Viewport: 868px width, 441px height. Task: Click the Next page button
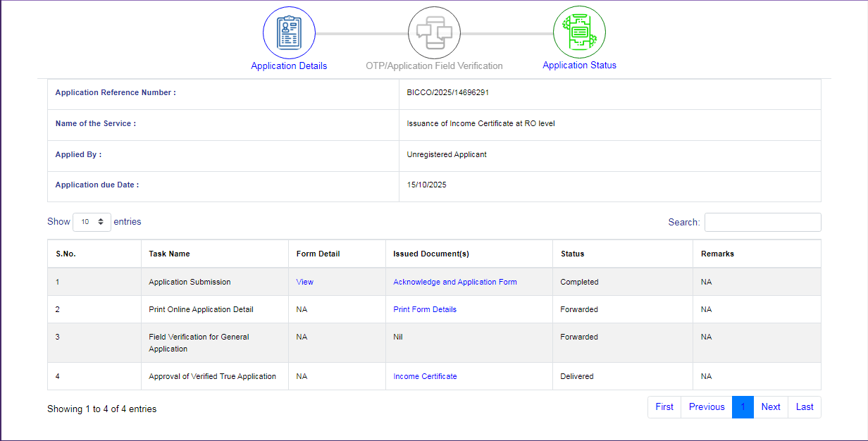click(x=771, y=406)
